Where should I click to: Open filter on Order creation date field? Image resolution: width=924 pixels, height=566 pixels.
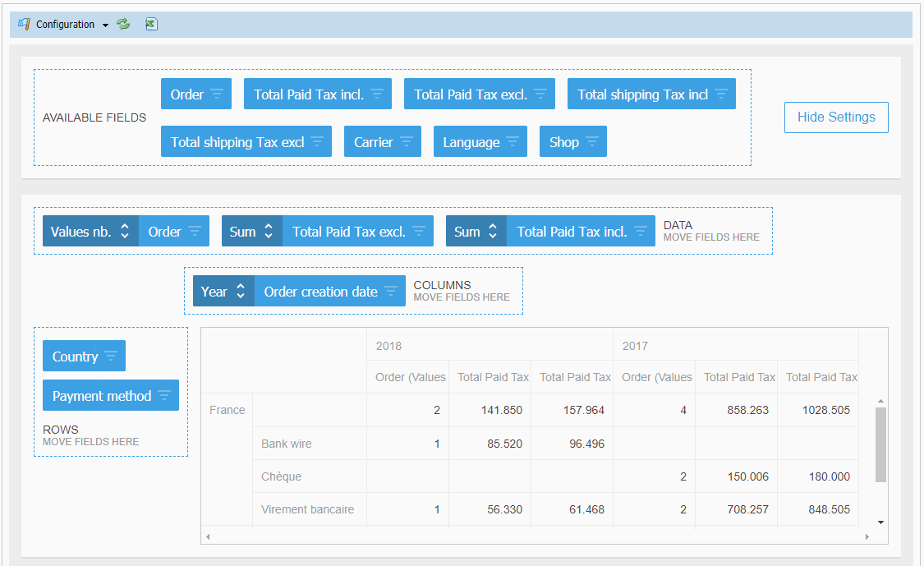(x=391, y=292)
